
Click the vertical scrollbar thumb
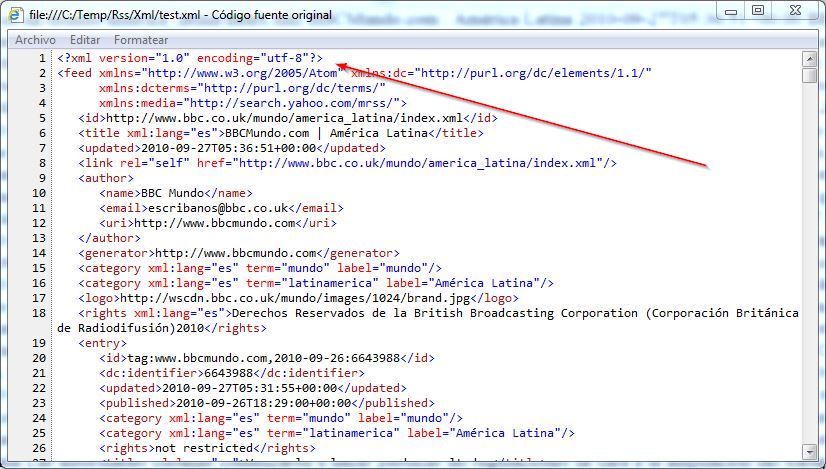[810, 75]
